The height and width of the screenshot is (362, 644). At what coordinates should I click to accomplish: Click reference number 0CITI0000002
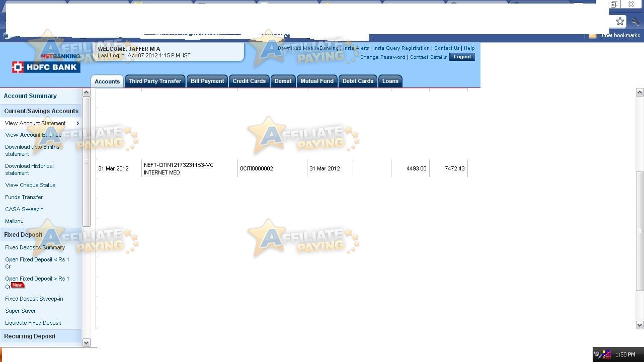coord(257,168)
